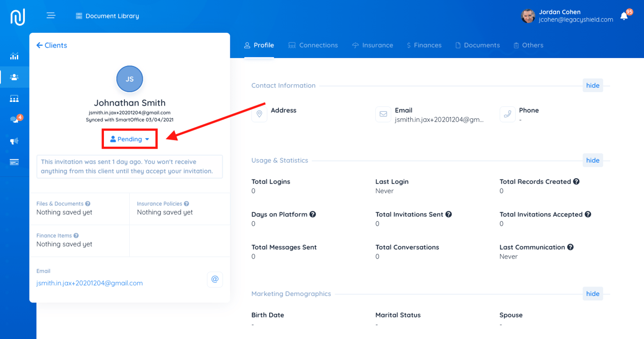Go back using the Clients link

(51, 45)
